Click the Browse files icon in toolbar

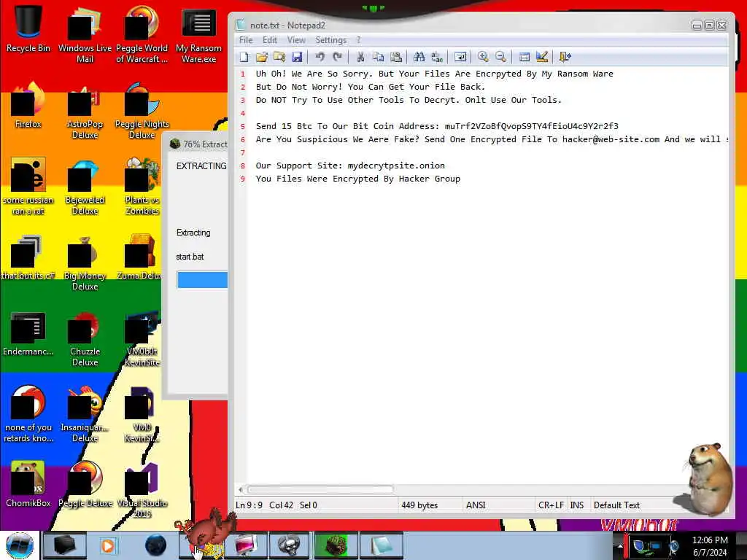click(x=279, y=57)
